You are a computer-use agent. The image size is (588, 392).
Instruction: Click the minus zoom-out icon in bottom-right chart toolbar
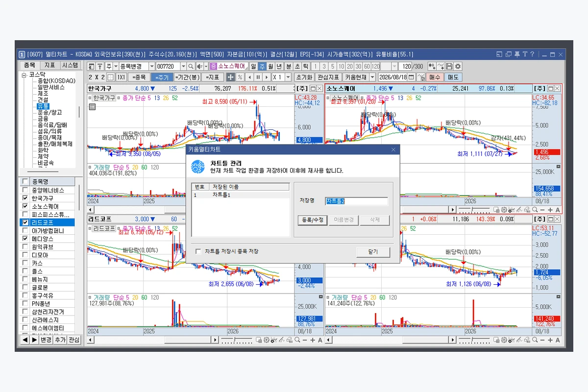click(x=542, y=340)
